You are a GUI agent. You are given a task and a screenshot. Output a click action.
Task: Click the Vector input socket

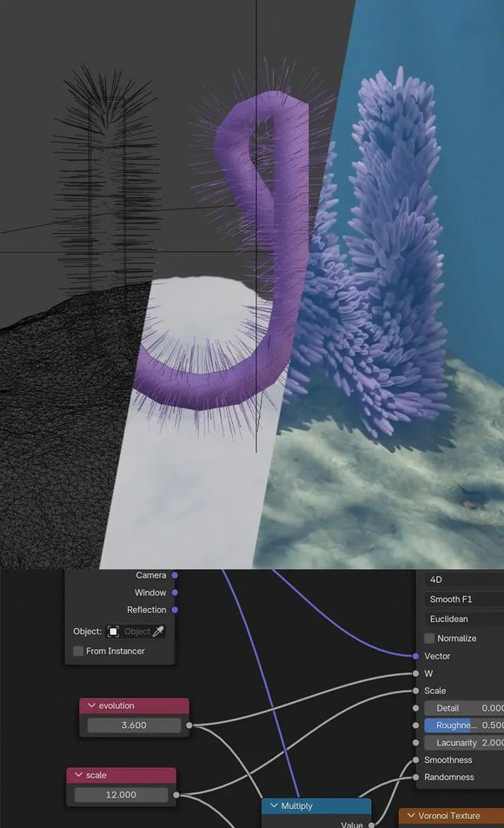tap(415, 656)
